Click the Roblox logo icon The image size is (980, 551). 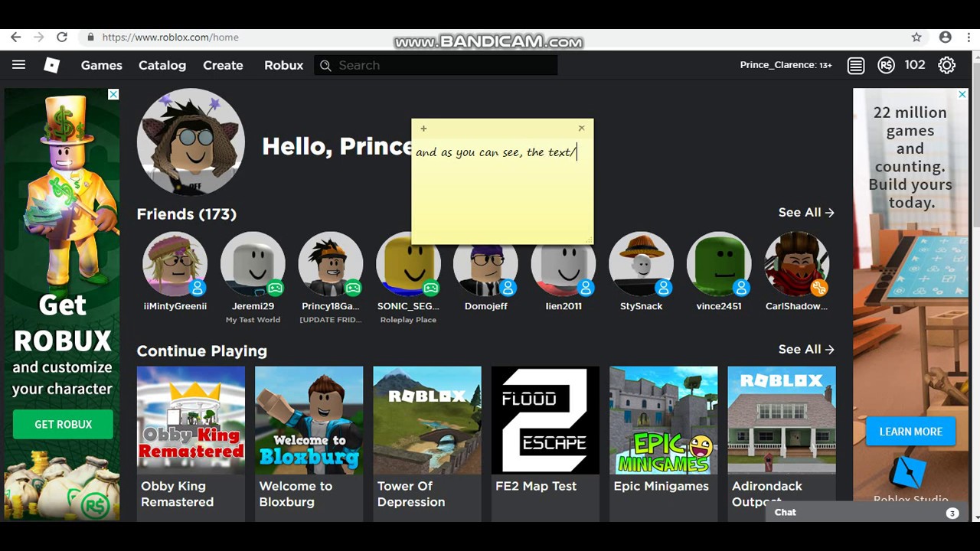(x=51, y=65)
